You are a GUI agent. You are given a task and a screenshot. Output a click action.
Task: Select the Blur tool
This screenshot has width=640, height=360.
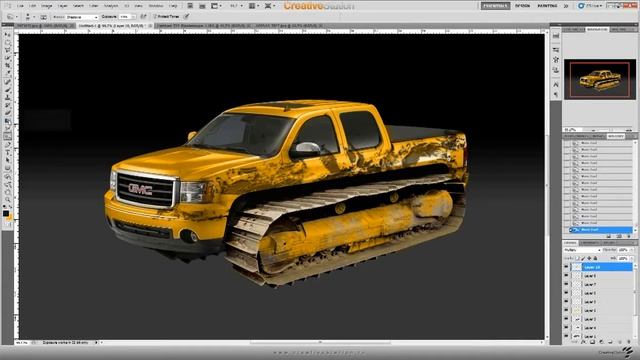[x=7, y=128]
